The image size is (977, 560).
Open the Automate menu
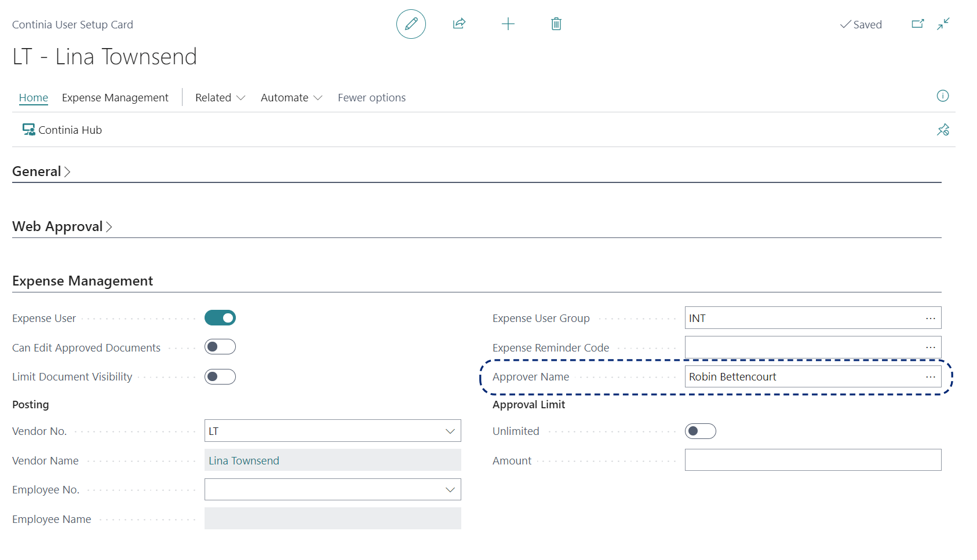(291, 98)
